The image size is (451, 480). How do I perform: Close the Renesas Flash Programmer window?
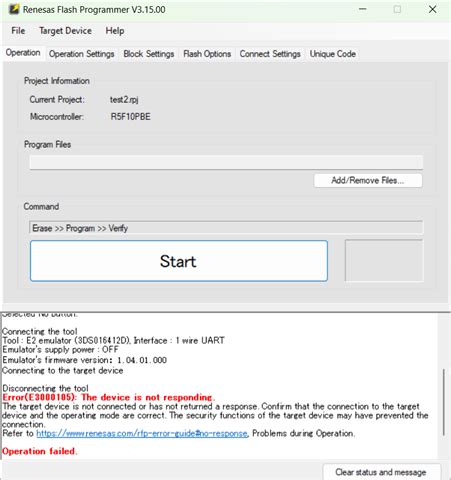point(433,9)
